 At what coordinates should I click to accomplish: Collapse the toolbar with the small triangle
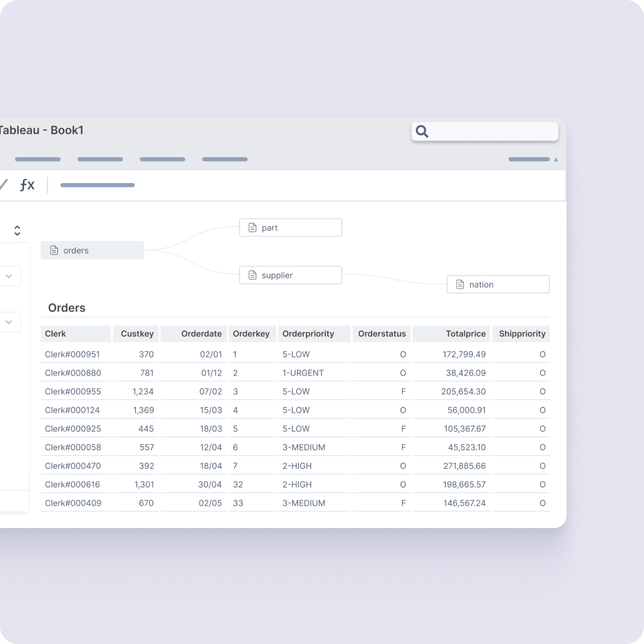(x=555, y=159)
